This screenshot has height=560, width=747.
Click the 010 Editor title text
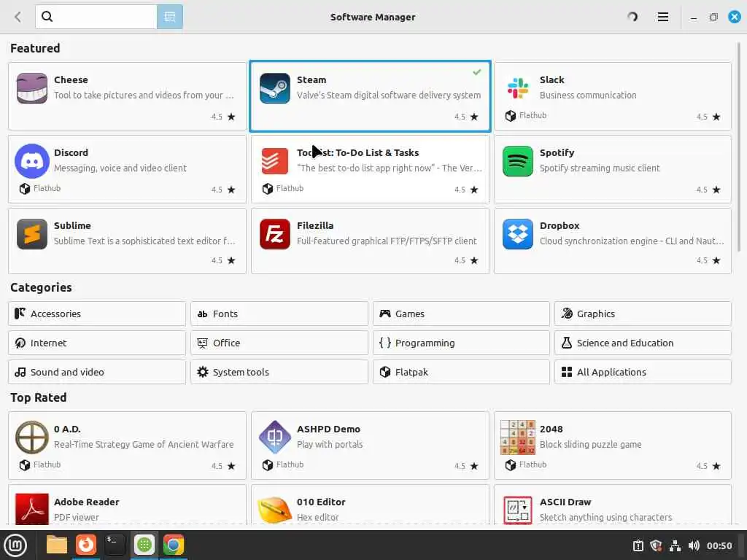tap(321, 502)
